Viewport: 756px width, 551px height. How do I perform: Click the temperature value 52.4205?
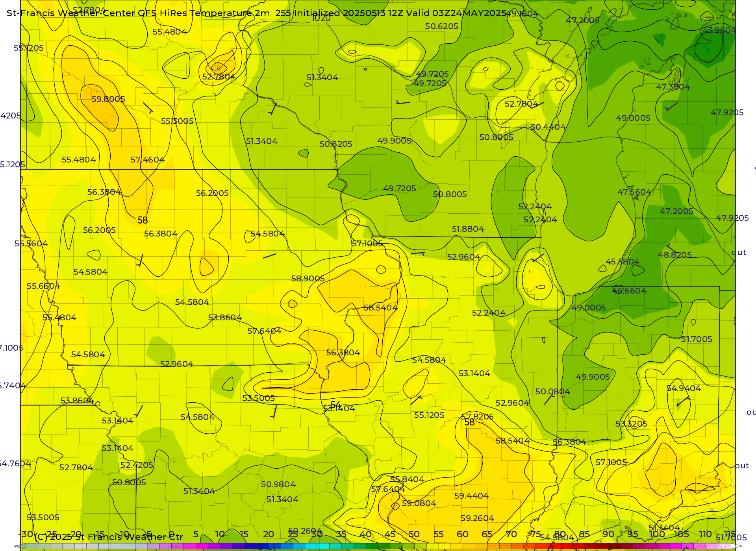click(x=137, y=465)
